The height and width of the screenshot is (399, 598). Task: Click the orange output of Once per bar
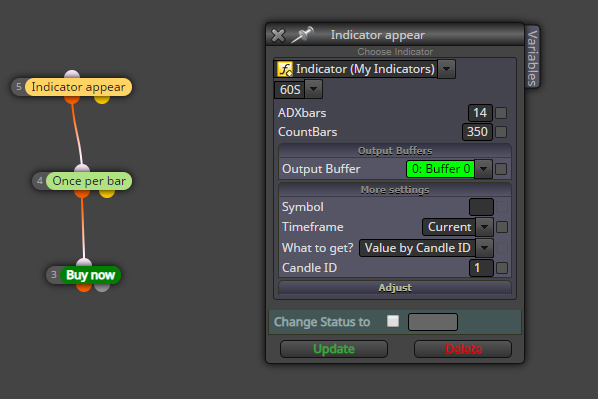pos(82,193)
